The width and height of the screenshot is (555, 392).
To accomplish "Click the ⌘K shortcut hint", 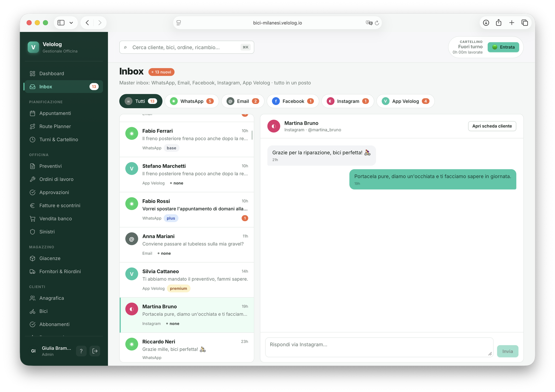I will point(246,47).
